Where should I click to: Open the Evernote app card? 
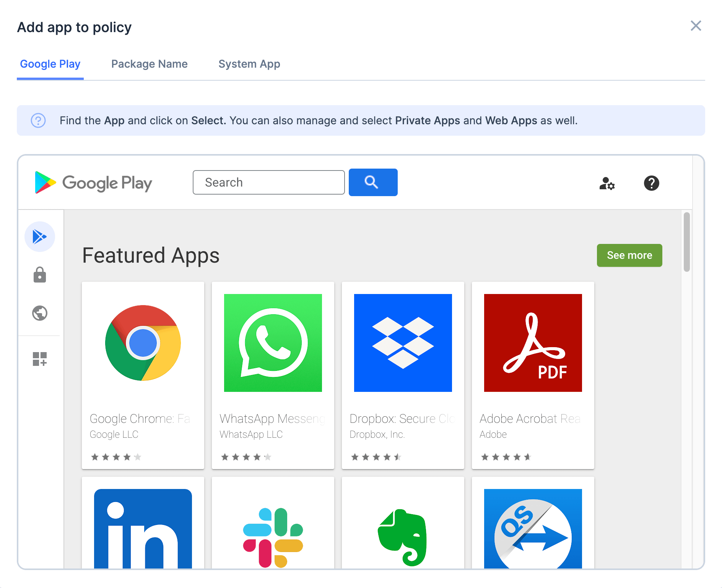[403, 523]
